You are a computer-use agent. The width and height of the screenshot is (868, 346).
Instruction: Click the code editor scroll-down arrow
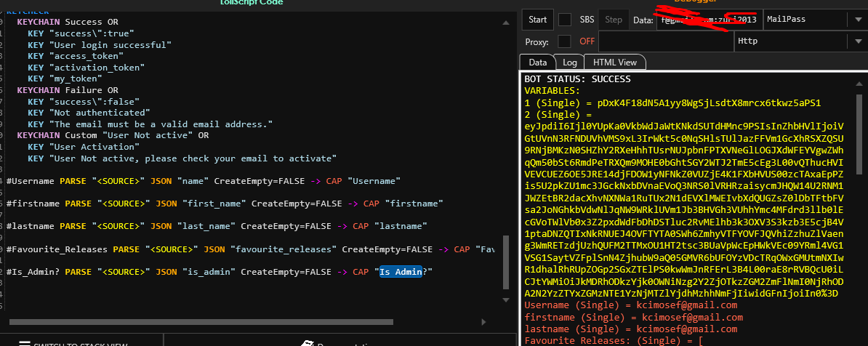505,299
